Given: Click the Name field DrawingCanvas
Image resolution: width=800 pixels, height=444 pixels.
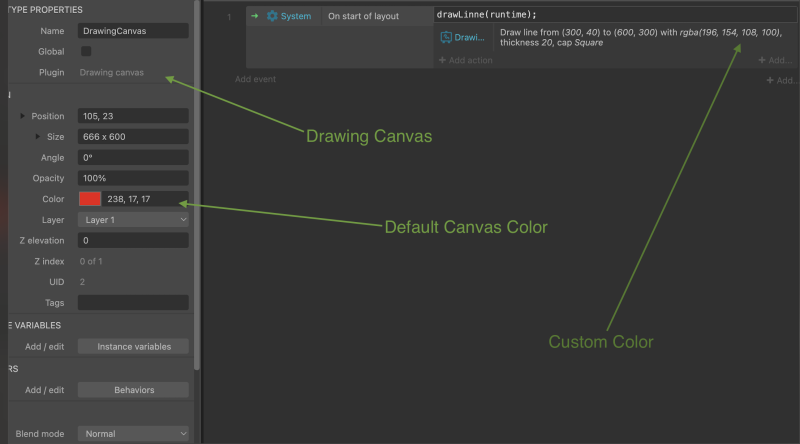Looking at the screenshot, I should click(x=133, y=31).
